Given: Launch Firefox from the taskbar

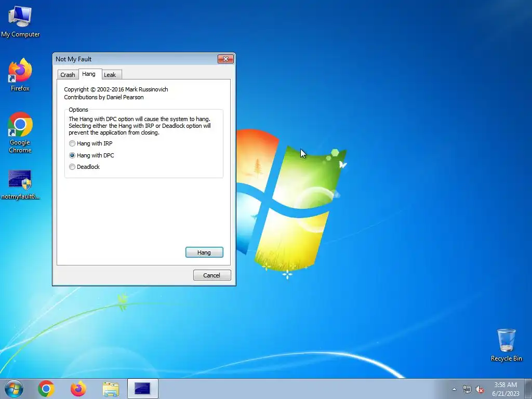Looking at the screenshot, I should 78,389.
